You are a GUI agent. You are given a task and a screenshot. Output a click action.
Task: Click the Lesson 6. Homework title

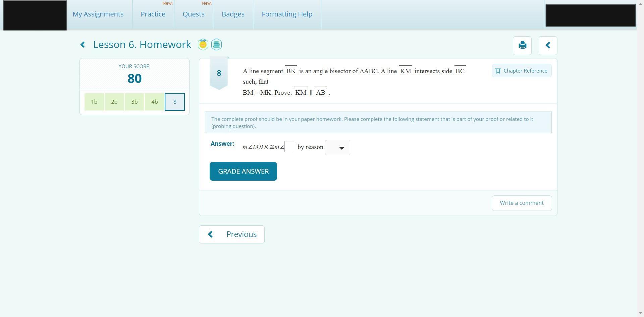coord(142,45)
